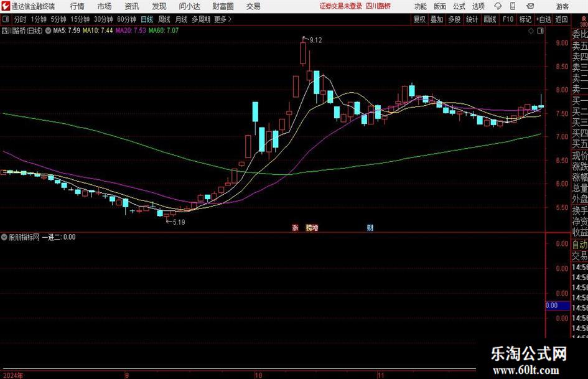The image size is (588, 379).
Task: Open the F10 company info button
Action: point(508,19)
